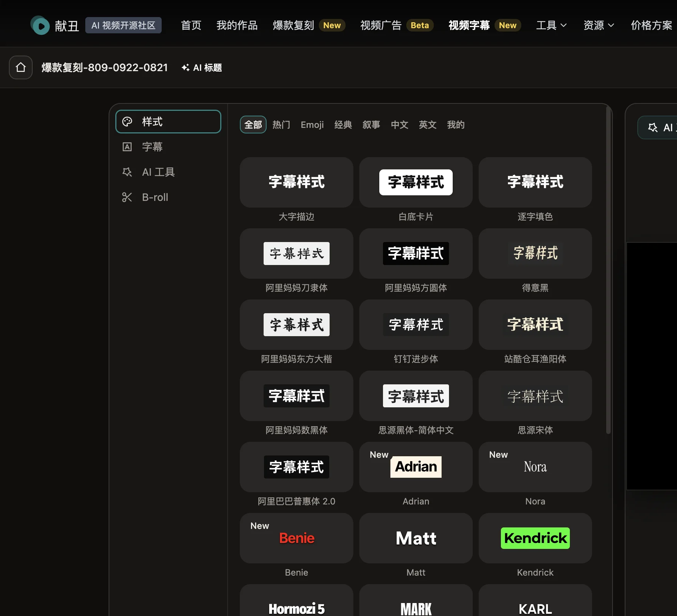Switch to the 热门 filter tab
The width and height of the screenshot is (677, 616).
point(281,125)
